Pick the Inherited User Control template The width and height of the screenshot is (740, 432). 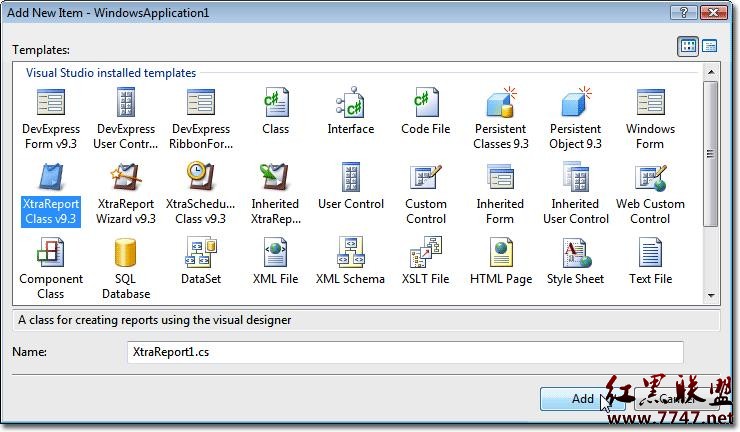tap(576, 194)
